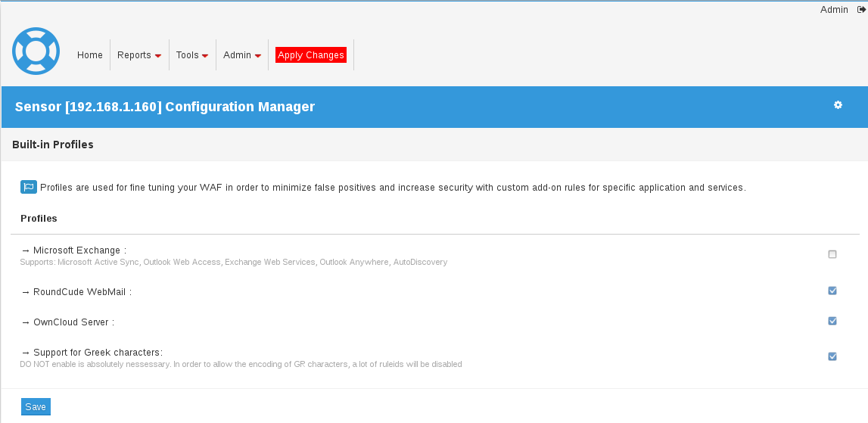
Task: Click the arrow icon before Microsoft Exchange
Action: point(26,250)
